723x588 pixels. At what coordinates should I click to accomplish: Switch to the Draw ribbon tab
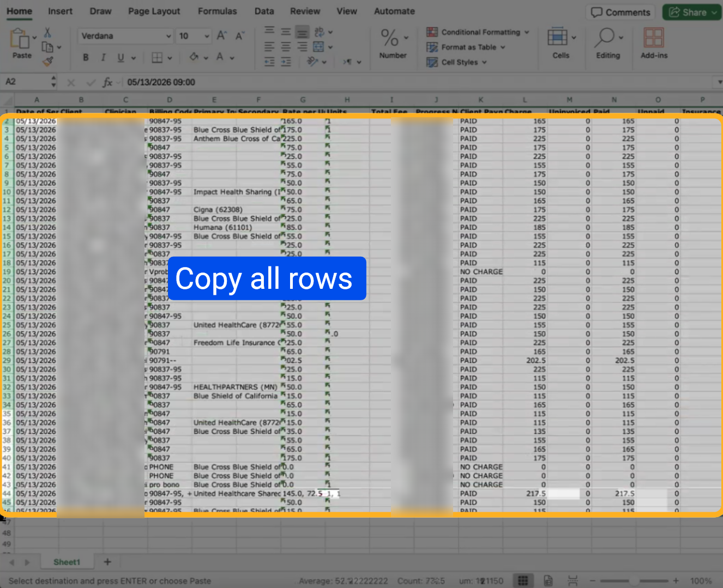click(x=100, y=11)
